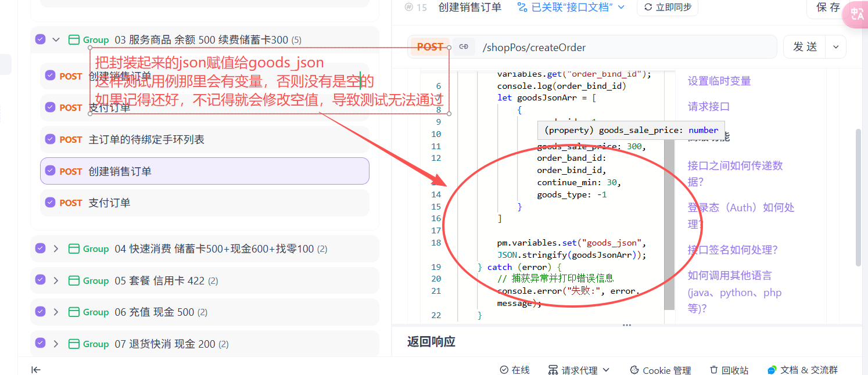
Task: Click the 立即同步 refresh button
Action: (667, 7)
